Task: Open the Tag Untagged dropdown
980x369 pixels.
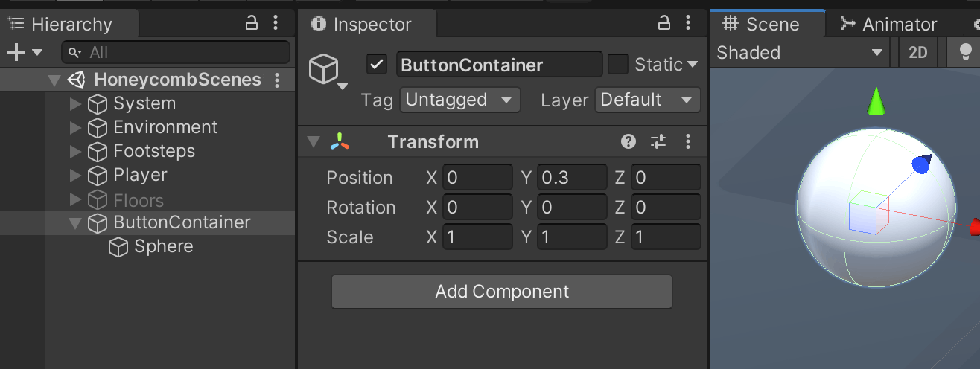Action: point(460,100)
